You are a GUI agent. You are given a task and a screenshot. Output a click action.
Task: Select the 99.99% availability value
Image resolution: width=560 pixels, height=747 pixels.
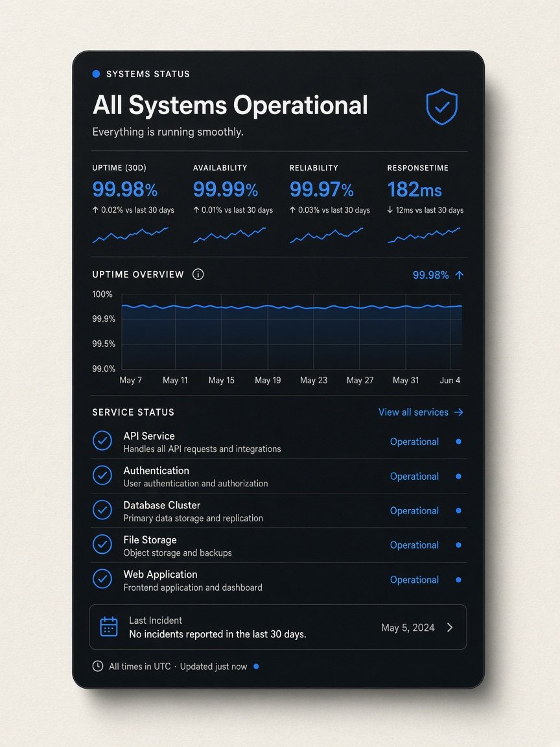click(226, 189)
